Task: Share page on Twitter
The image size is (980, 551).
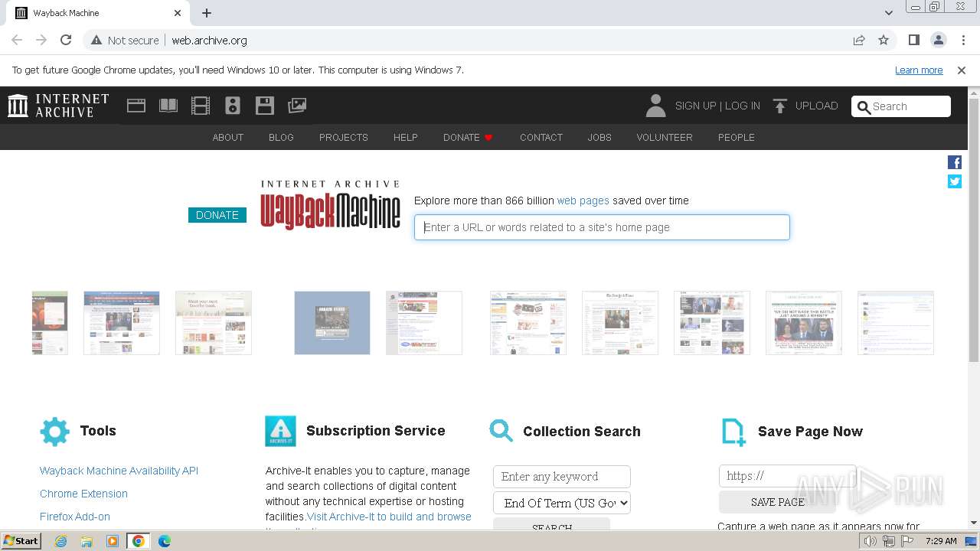Action: click(x=955, y=181)
